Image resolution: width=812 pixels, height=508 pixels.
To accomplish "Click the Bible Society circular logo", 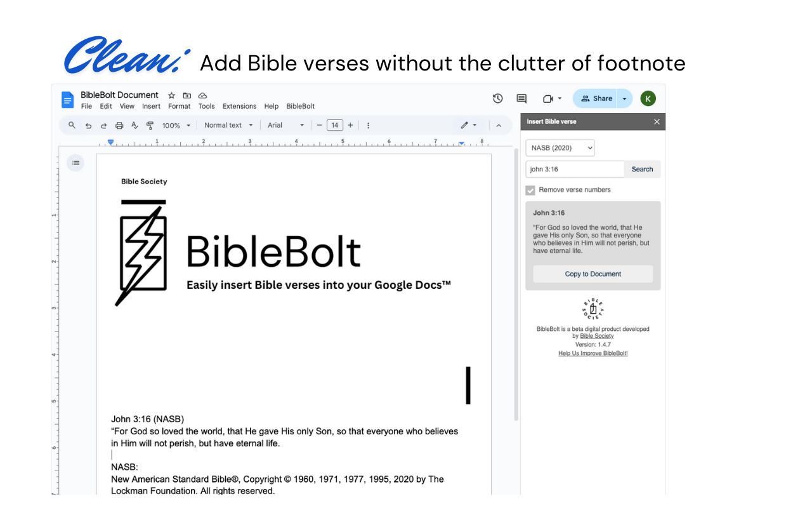I will [593, 310].
